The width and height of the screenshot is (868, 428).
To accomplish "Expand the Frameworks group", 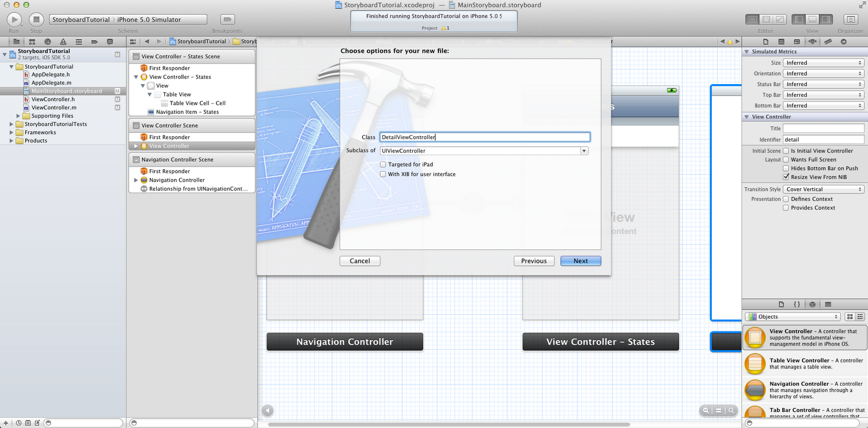I will 11,132.
